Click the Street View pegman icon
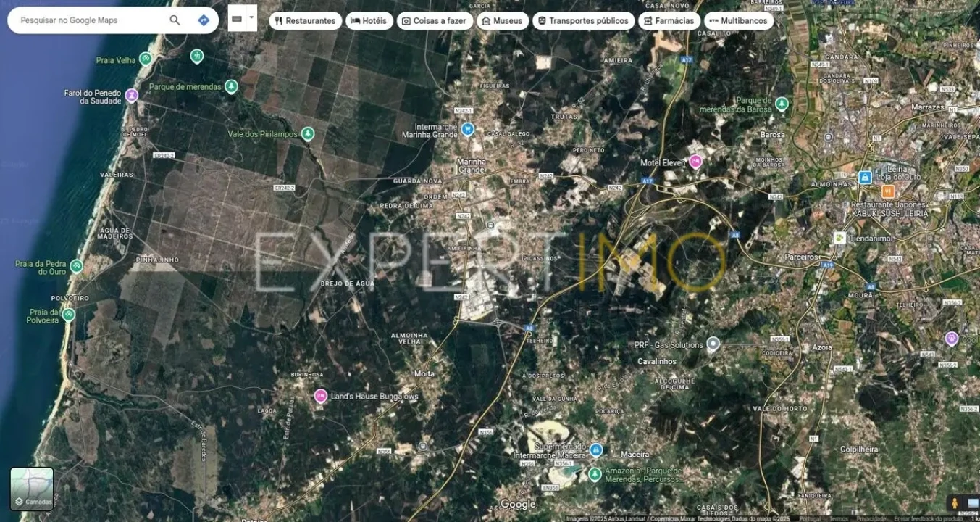The image size is (980, 522). [x=955, y=502]
